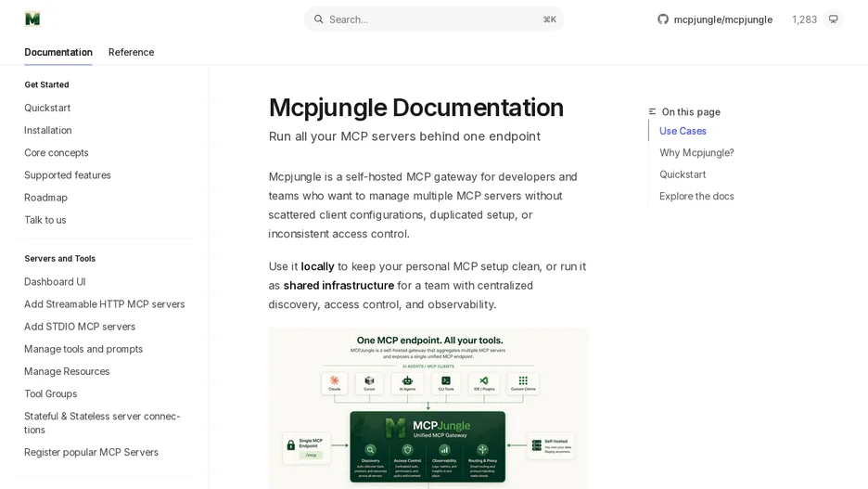Switch to the Documentation tab

point(58,52)
